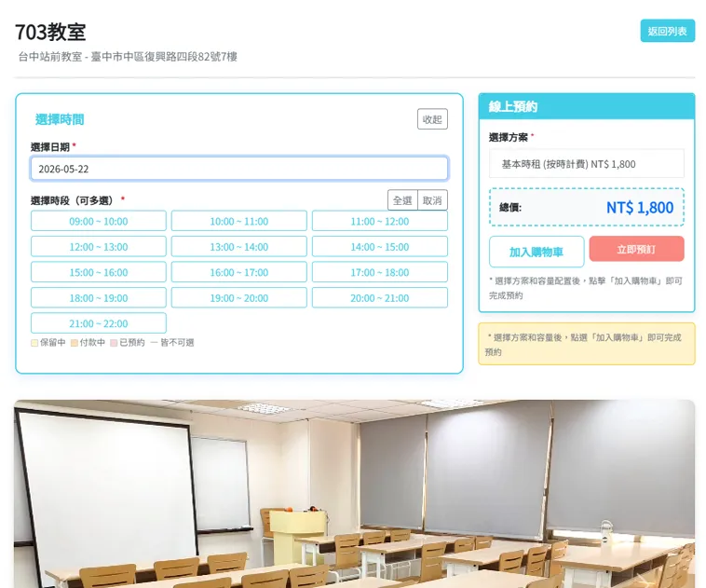Toggle the 13:00 ~ 14:00 time slot

(x=239, y=247)
